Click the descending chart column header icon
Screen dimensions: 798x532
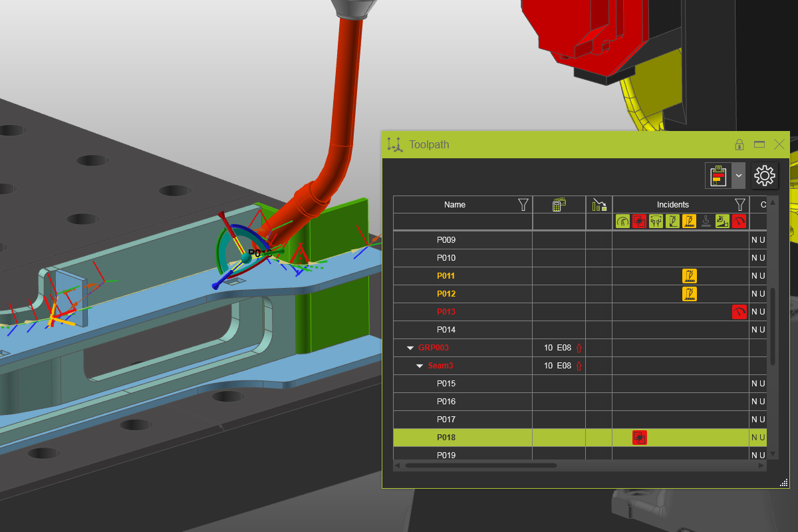pyautogui.click(x=599, y=205)
